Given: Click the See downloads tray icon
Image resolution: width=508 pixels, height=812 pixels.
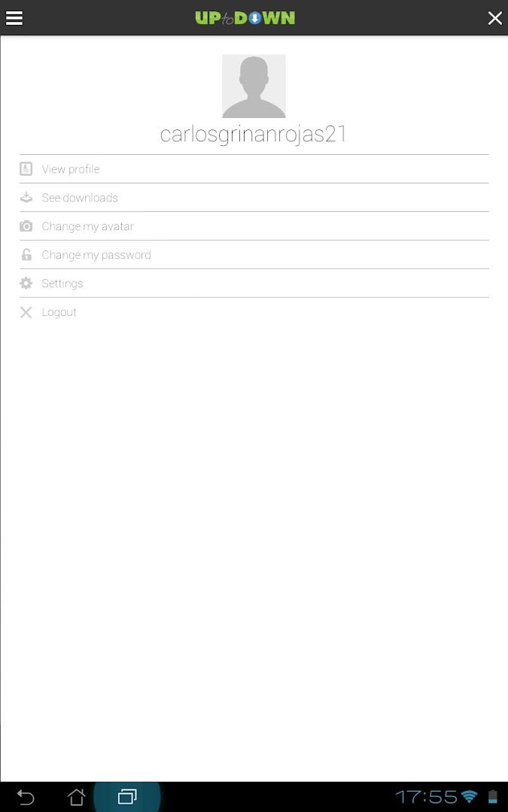Looking at the screenshot, I should coord(26,198).
